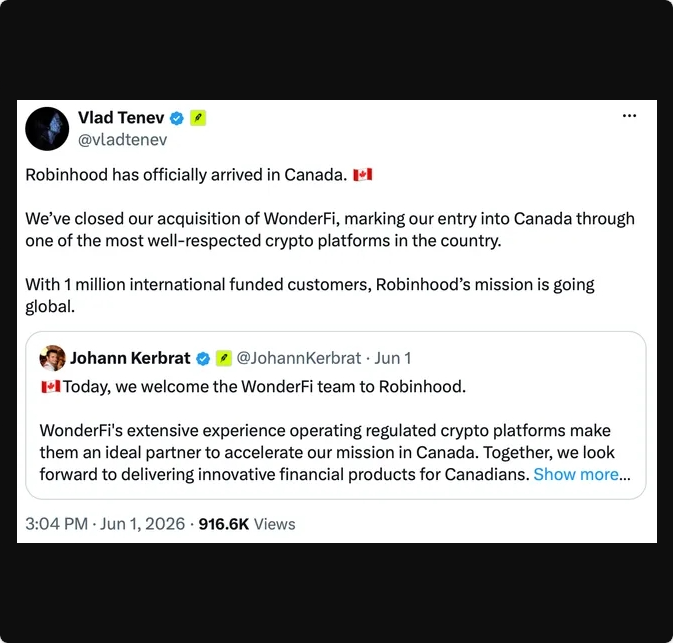Viewport: 673px width, 643px height.
Task: Open Johann Kerbrat's profile picture
Action: pyautogui.click(x=52, y=358)
